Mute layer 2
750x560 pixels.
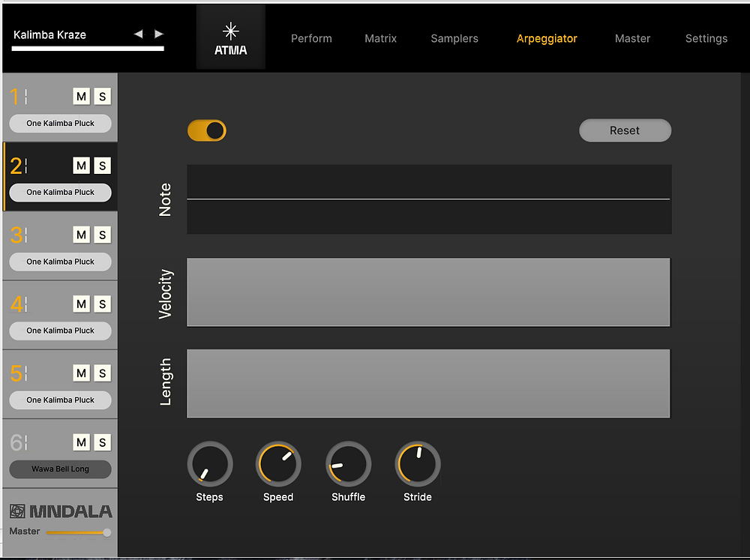pyautogui.click(x=81, y=166)
